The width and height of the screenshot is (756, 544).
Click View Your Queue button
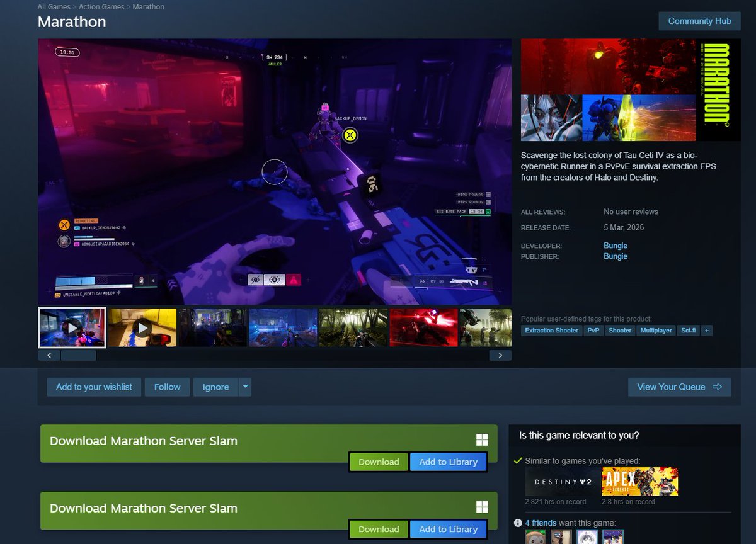pyautogui.click(x=680, y=387)
